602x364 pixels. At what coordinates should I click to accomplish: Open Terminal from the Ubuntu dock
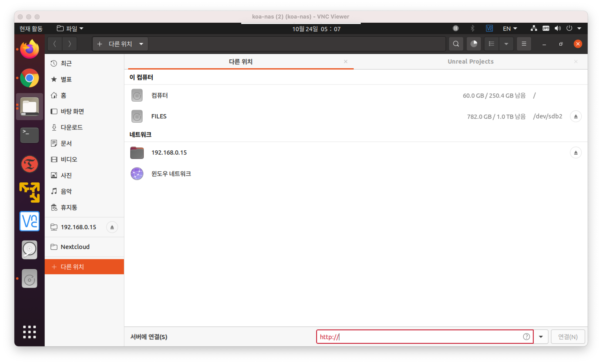pos(29,135)
